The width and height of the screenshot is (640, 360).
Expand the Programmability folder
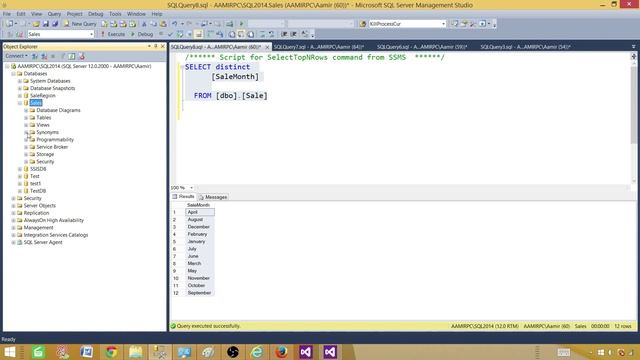click(x=26, y=140)
